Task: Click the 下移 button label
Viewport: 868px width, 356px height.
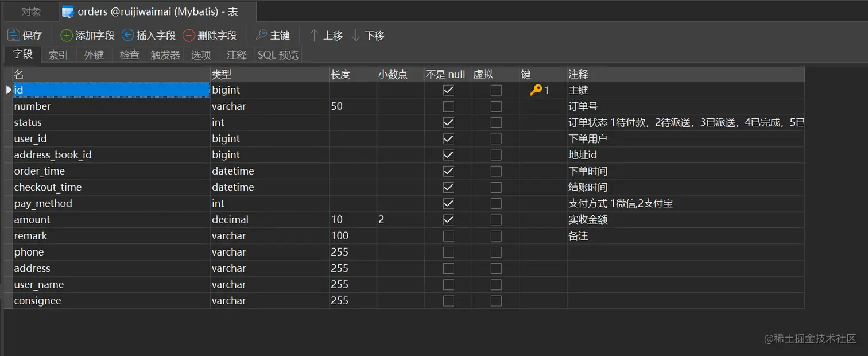Action: click(375, 35)
